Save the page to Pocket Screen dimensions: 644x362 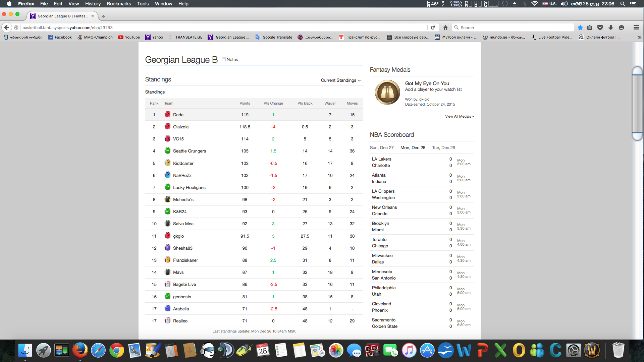tap(600, 27)
